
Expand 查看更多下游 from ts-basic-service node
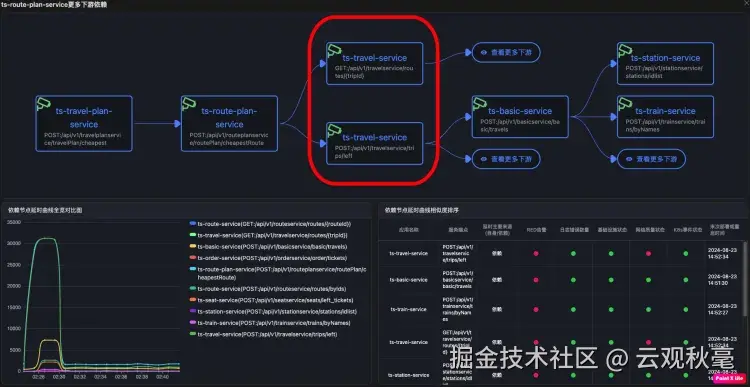[651, 158]
